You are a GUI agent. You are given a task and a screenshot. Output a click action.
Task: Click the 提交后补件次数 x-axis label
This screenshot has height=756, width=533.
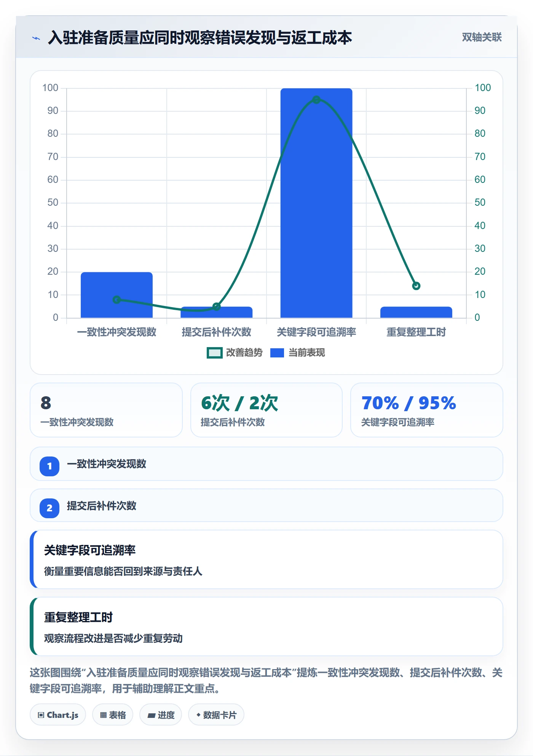(216, 332)
